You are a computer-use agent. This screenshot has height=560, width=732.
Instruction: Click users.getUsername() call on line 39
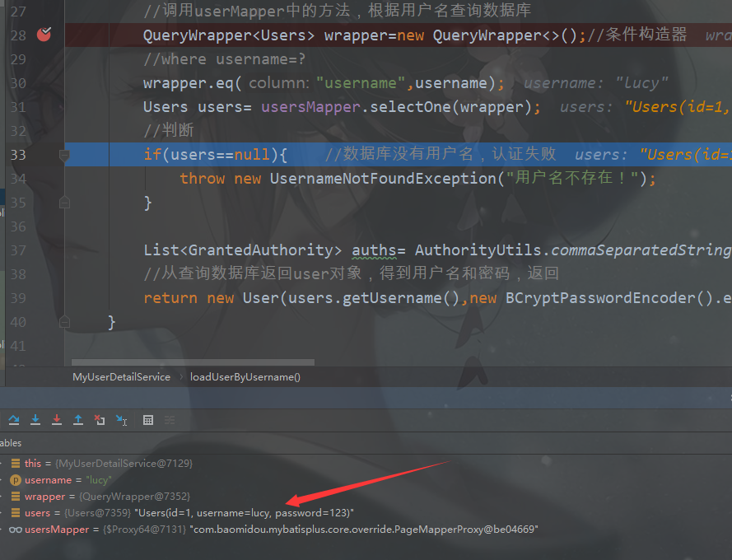(374, 298)
